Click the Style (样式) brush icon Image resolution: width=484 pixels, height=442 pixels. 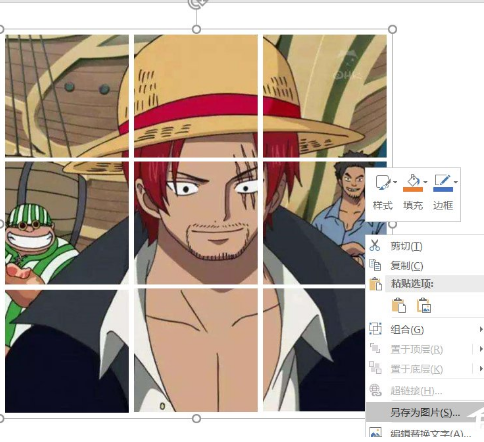(383, 182)
